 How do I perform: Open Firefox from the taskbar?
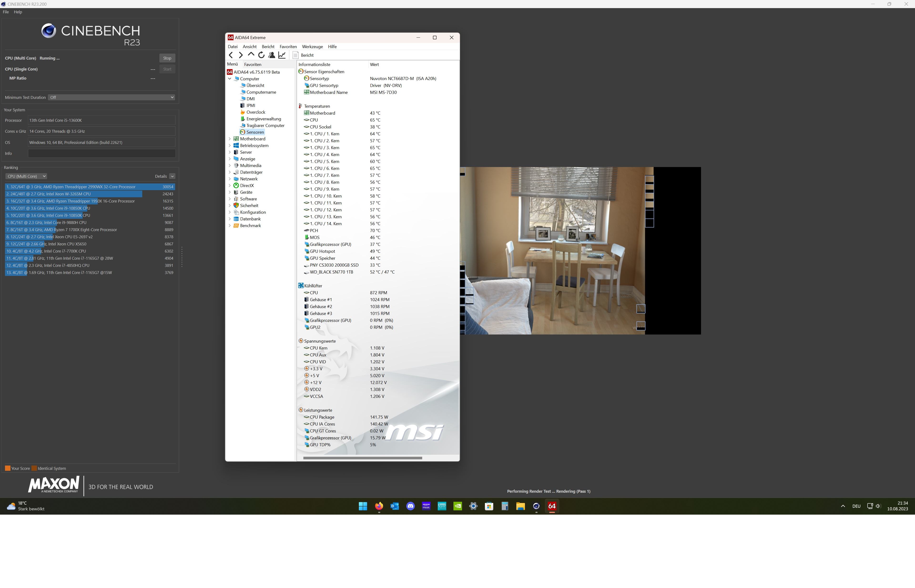click(379, 506)
